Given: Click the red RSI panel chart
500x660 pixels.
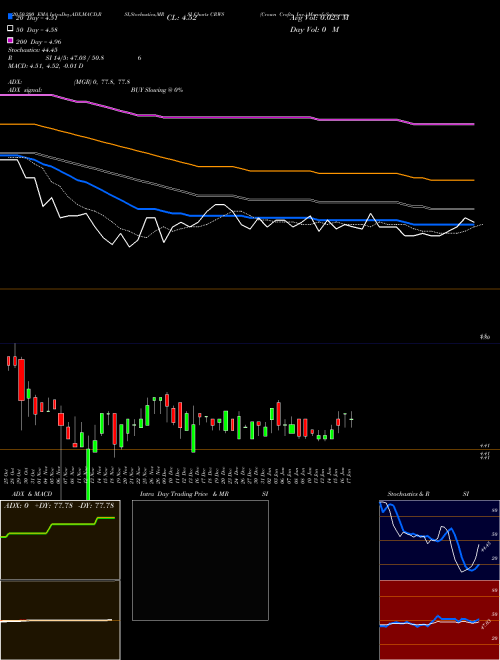Looking at the screenshot, I should [x=439, y=620].
